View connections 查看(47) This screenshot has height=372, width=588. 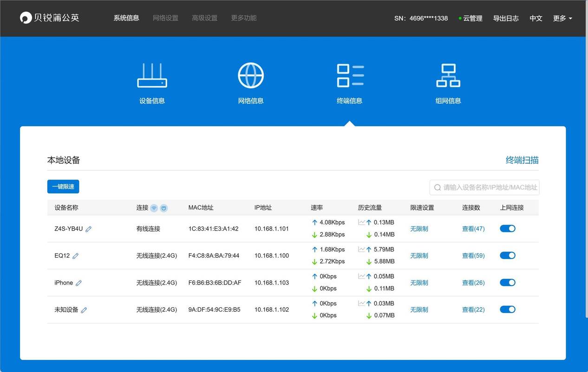click(473, 229)
